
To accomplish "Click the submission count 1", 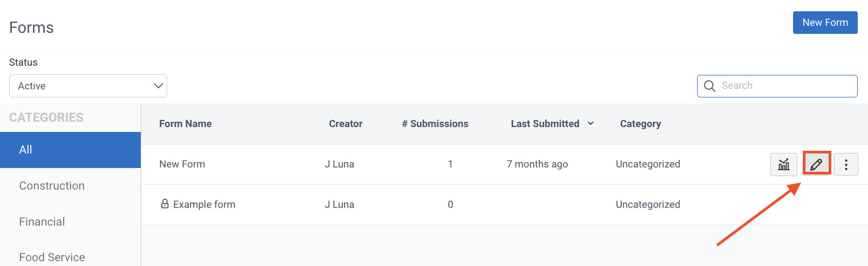I will point(450,164).
